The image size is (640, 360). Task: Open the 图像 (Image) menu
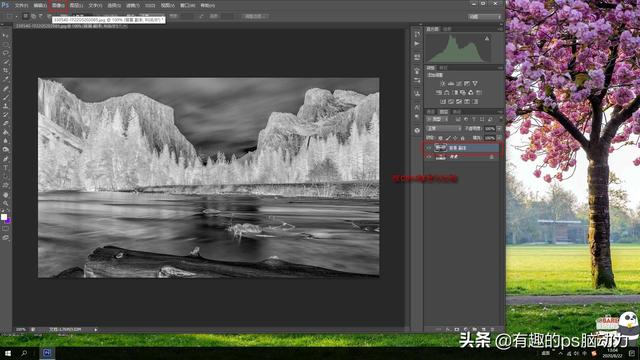click(57, 5)
